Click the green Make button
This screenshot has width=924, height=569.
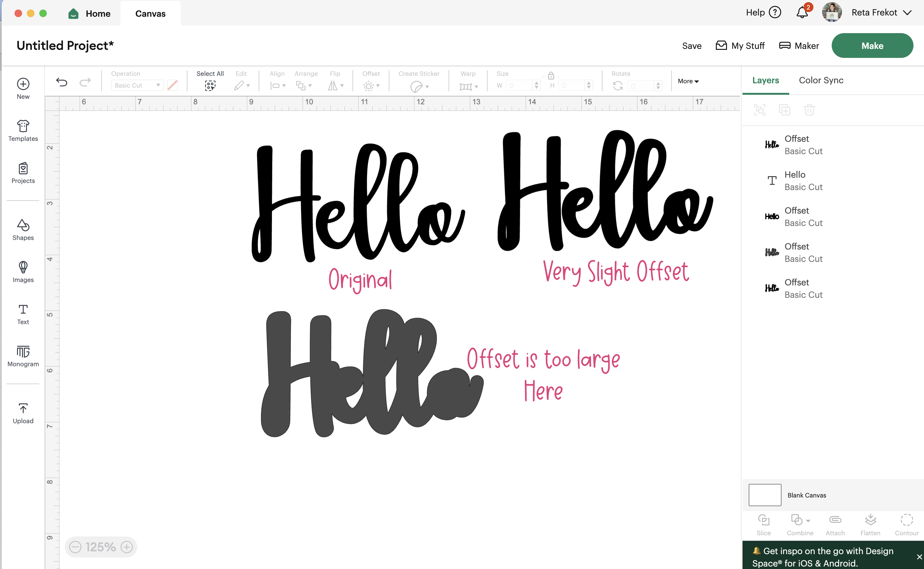coord(872,46)
